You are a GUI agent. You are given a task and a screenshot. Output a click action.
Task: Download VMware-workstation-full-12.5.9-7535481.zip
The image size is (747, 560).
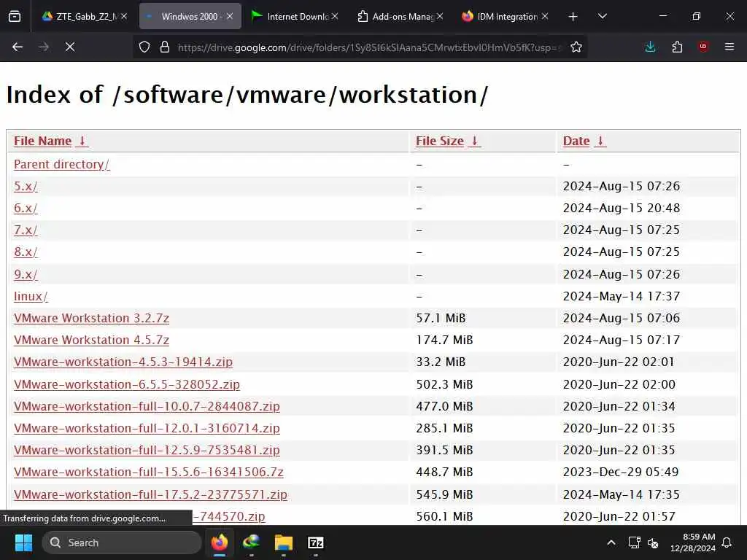(147, 450)
